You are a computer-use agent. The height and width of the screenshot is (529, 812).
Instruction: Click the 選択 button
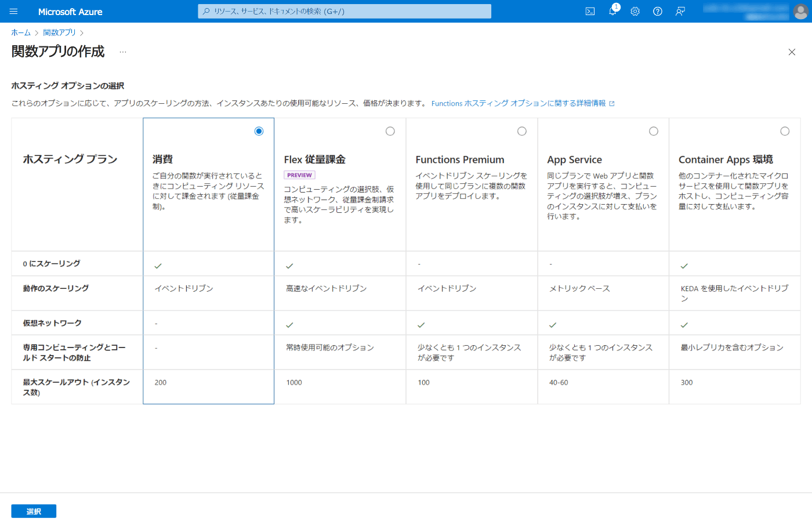(34, 511)
